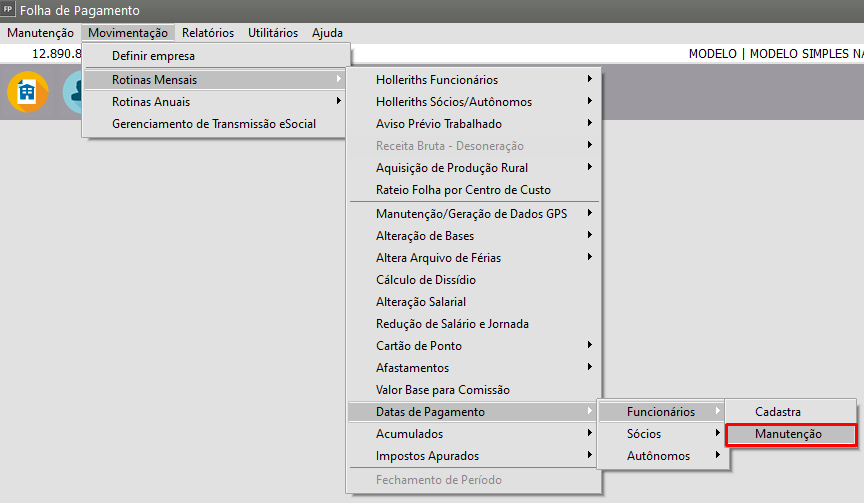Screen dimensions: 864x503
Task: Click the company building toolbar icon
Action: 27,92
